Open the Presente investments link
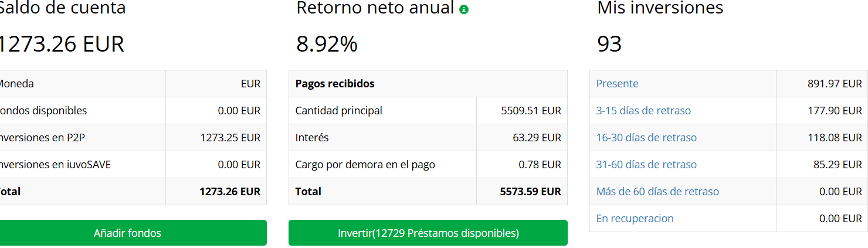This screenshot has width=868, height=248. coord(617,84)
